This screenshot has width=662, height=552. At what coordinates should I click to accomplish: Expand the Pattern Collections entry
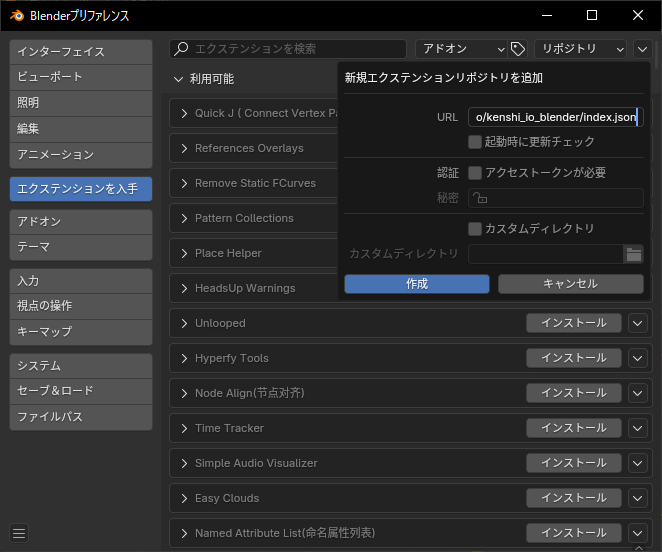pos(184,218)
